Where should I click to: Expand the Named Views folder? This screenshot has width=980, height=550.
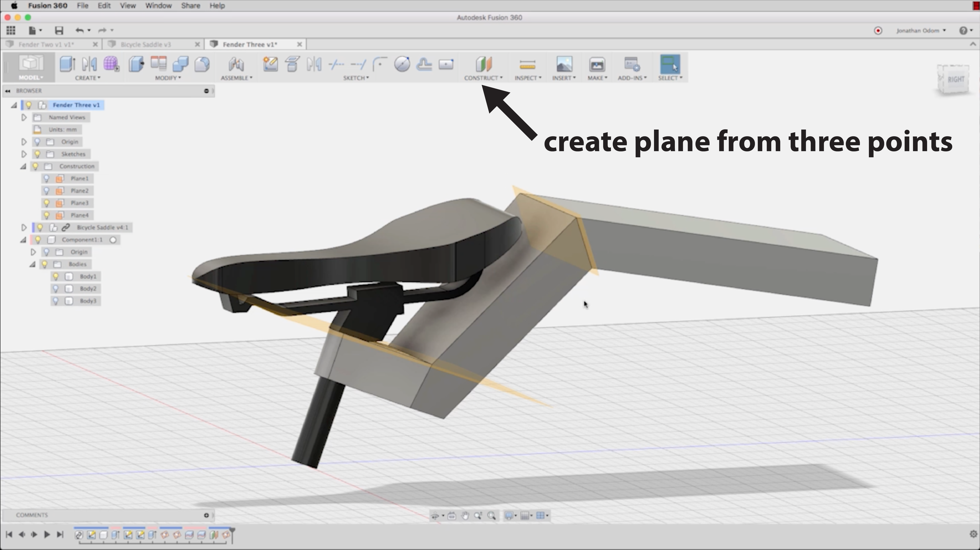(23, 118)
